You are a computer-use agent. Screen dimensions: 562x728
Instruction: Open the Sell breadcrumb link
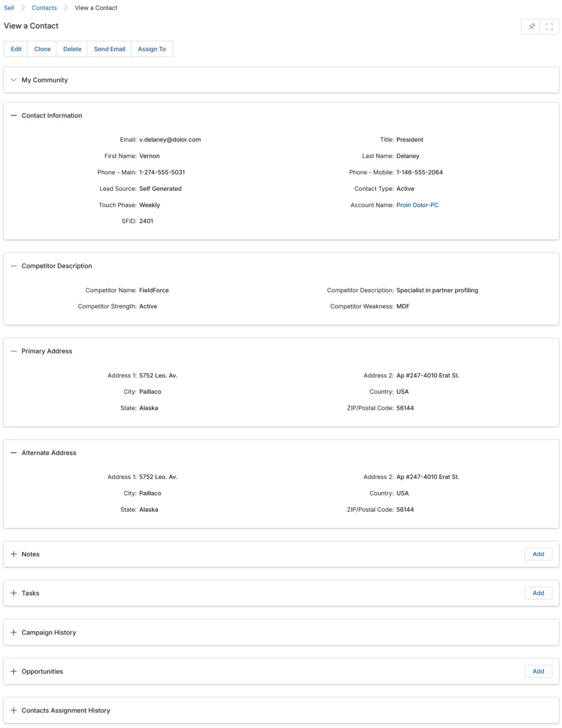[x=9, y=8]
